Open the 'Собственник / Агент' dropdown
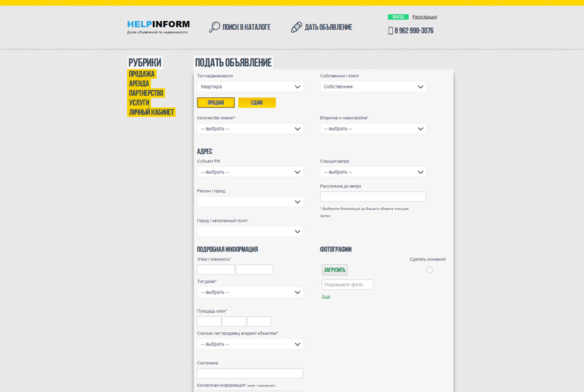Image resolution: width=584 pixels, height=392 pixels. point(373,87)
